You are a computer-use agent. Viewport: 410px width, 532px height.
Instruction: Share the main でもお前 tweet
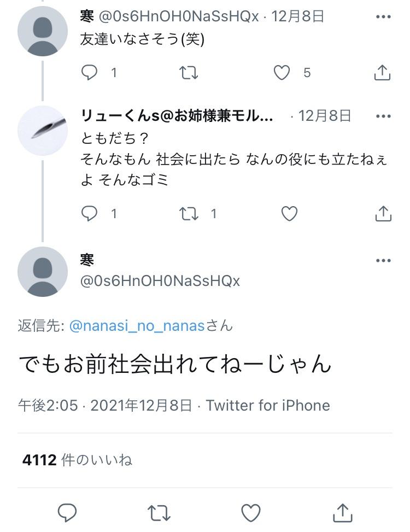click(x=342, y=512)
